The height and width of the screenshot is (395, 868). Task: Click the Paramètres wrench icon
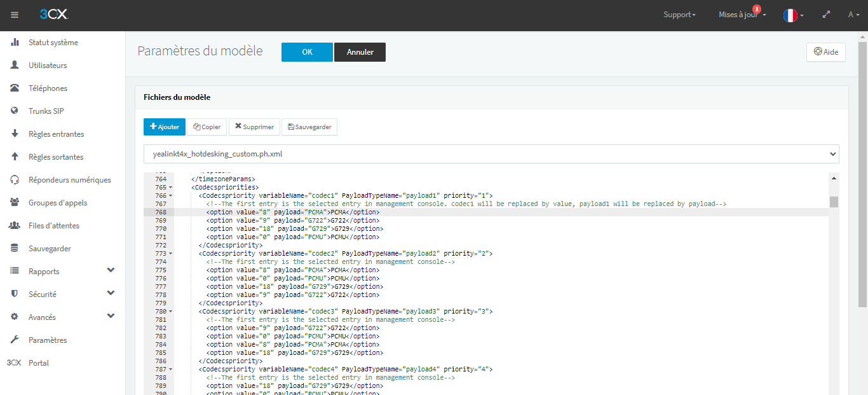[x=15, y=340]
